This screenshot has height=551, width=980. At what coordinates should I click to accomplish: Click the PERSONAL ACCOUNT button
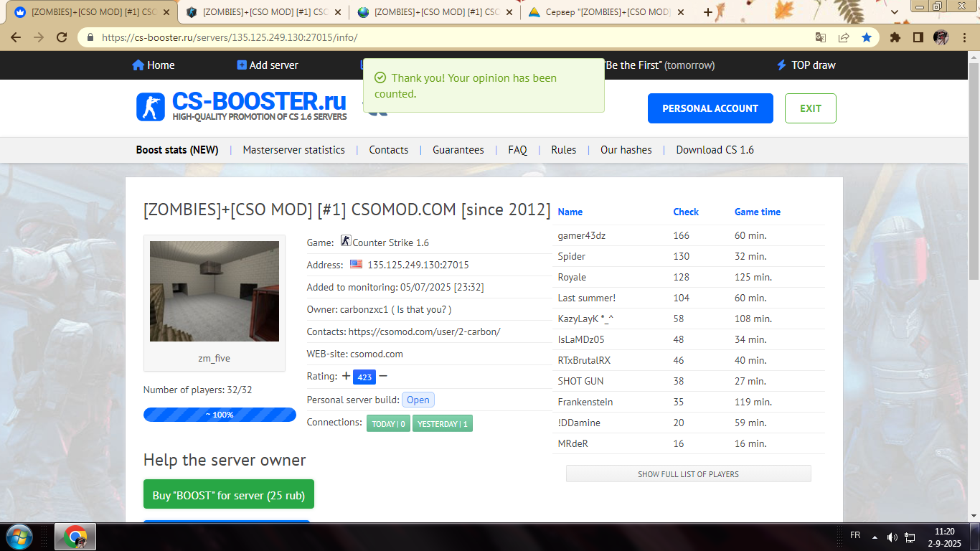(710, 108)
